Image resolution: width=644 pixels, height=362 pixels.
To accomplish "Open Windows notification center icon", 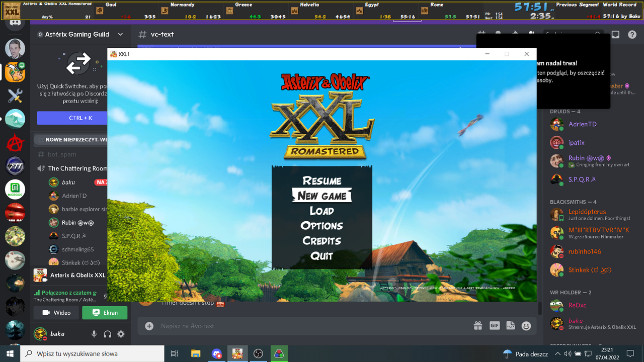I will point(630,353).
